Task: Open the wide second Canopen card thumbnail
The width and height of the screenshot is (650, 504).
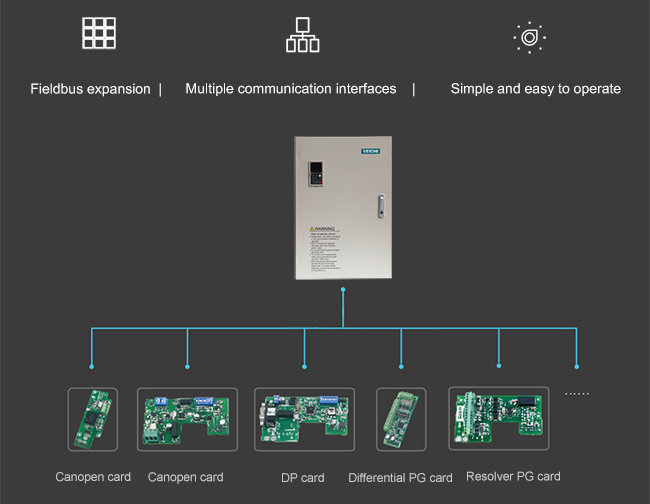Action: pyautogui.click(x=187, y=419)
